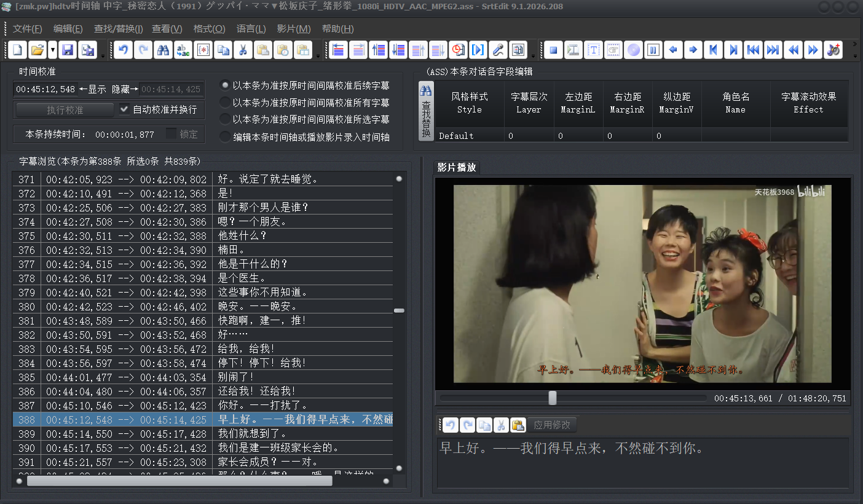
Task: Save the subtitle with the floppy disk icon
Action: 68,50
